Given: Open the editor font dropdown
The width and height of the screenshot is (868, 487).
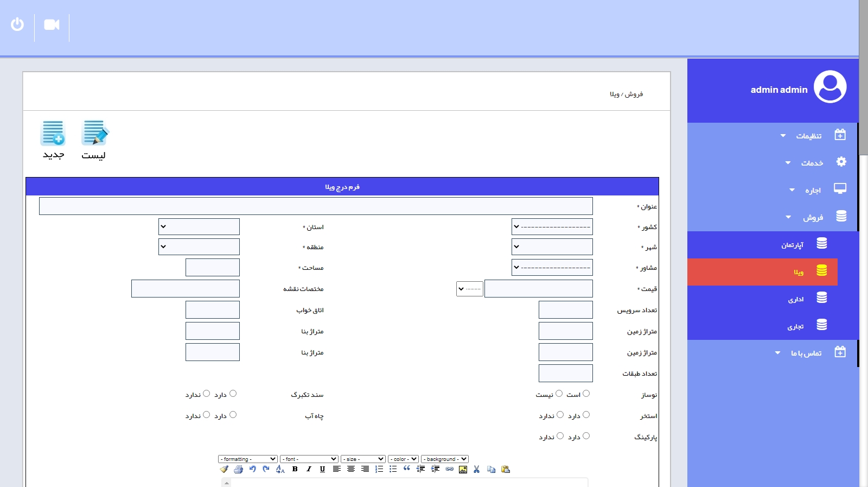Looking at the screenshot, I should [309, 459].
